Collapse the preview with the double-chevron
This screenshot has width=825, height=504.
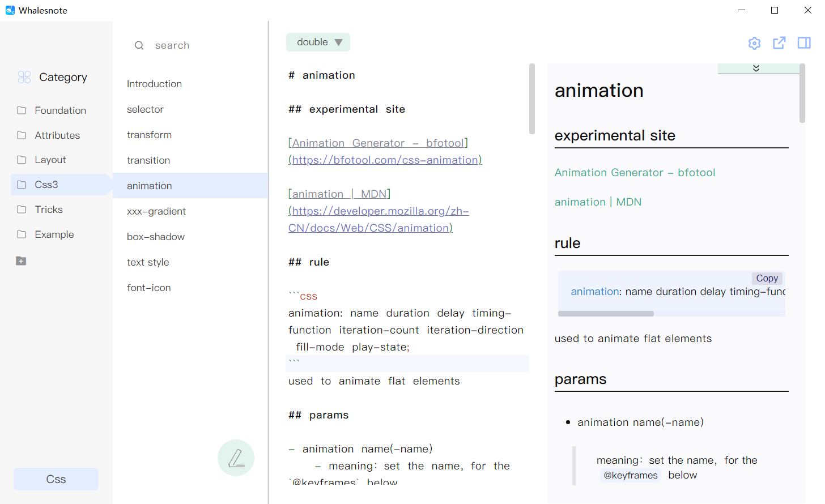[x=756, y=67]
